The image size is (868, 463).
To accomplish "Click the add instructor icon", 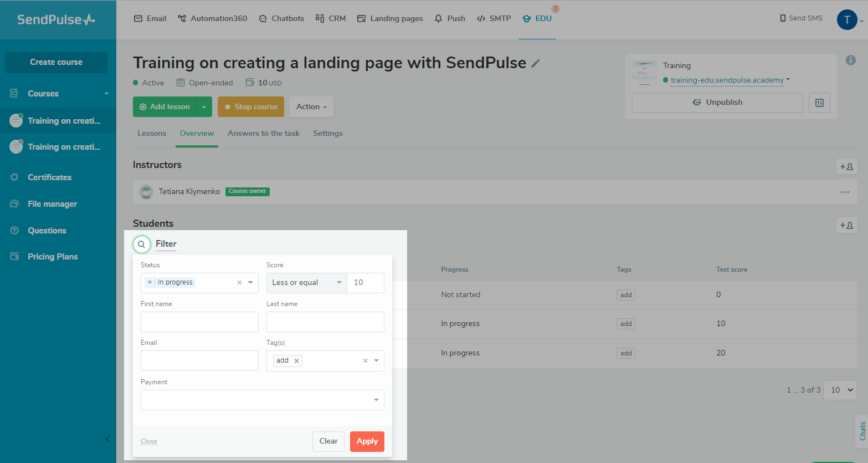I will tap(846, 166).
